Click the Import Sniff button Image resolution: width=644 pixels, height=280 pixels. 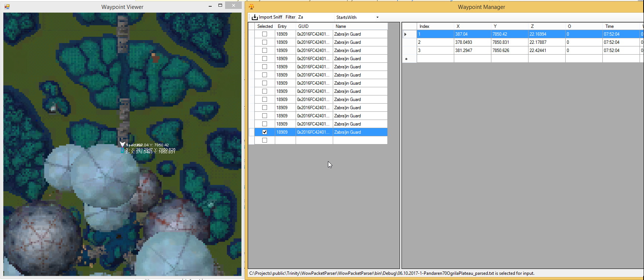(267, 17)
